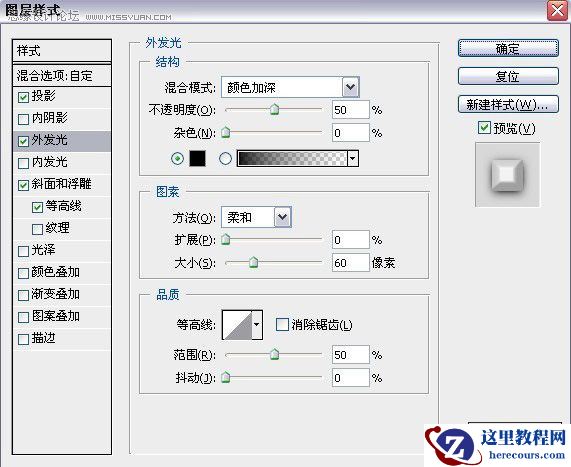
Task: Enable the 渐变叠加 gradient overlay checkbox
Action: pos(23,295)
